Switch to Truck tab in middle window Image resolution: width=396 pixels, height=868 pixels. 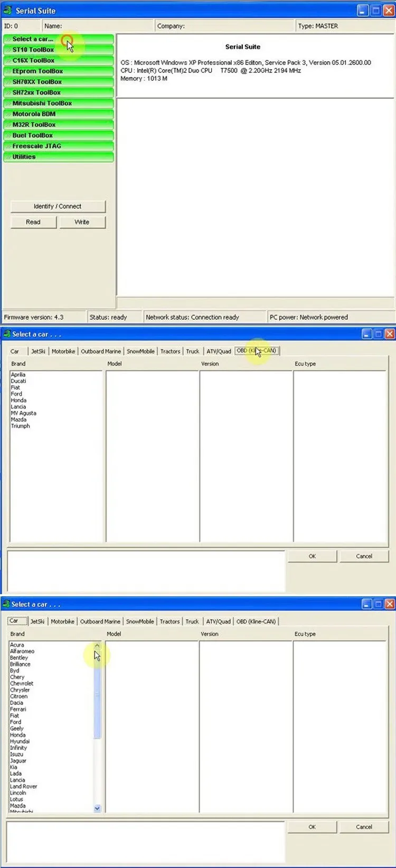[193, 351]
